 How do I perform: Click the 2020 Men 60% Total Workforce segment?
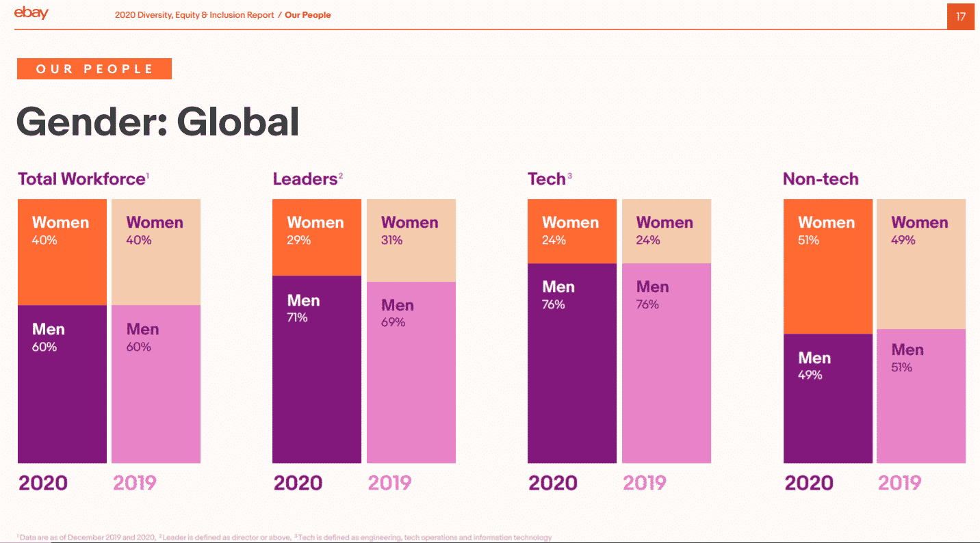click(62, 384)
